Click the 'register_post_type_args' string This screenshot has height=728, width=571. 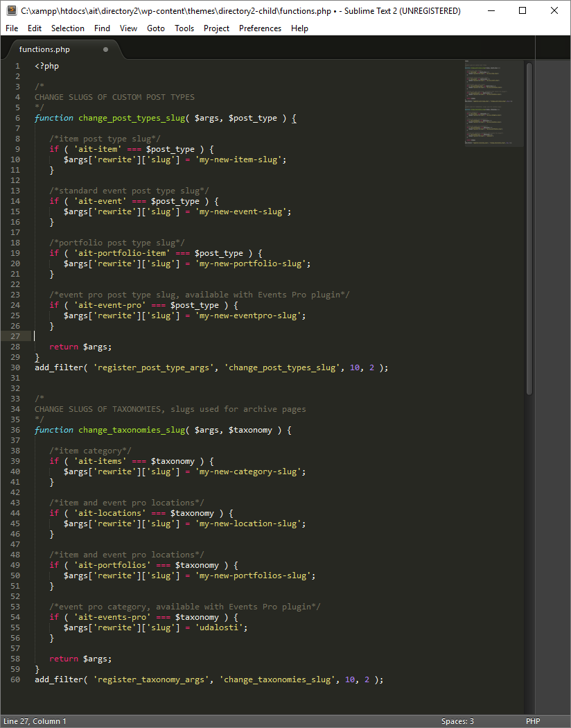[x=154, y=367]
